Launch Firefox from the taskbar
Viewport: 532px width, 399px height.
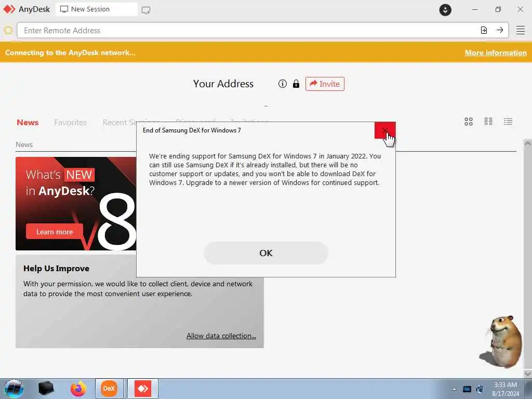coord(78,389)
